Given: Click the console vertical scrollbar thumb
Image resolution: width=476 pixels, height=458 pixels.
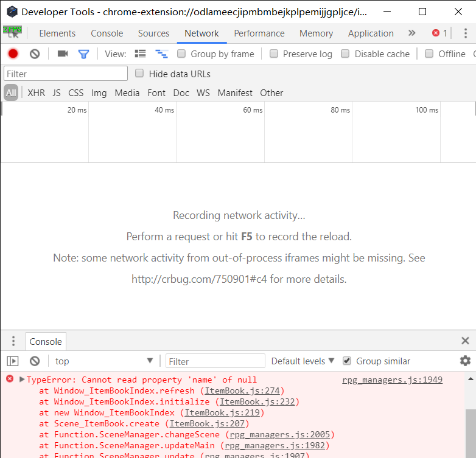Looking at the screenshot, I should click(x=471, y=434).
